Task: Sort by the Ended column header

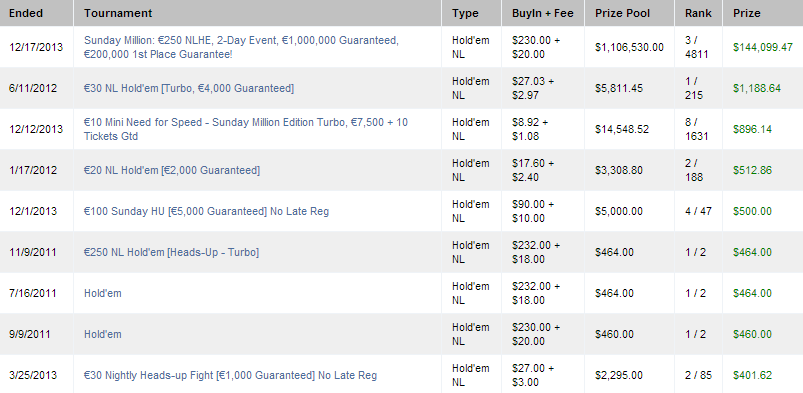Action: pos(26,13)
